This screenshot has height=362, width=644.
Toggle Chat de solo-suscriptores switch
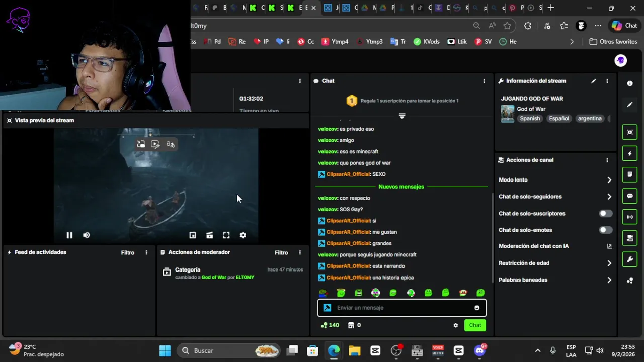click(x=606, y=214)
